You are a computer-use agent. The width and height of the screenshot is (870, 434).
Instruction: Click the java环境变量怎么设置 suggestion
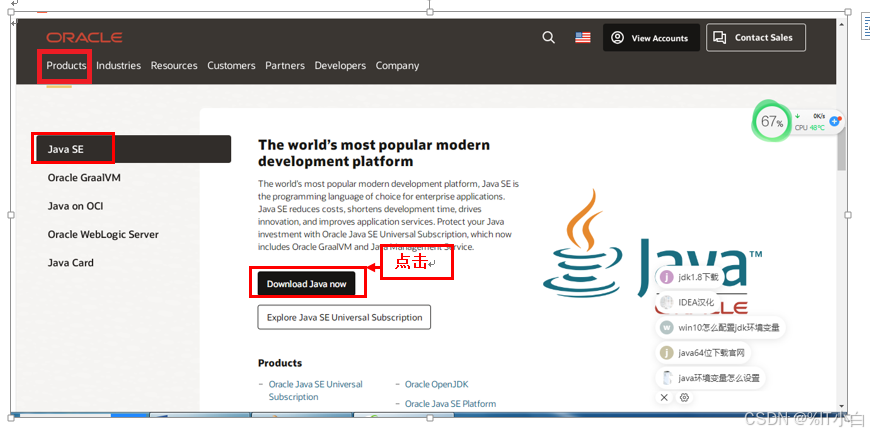(710, 378)
